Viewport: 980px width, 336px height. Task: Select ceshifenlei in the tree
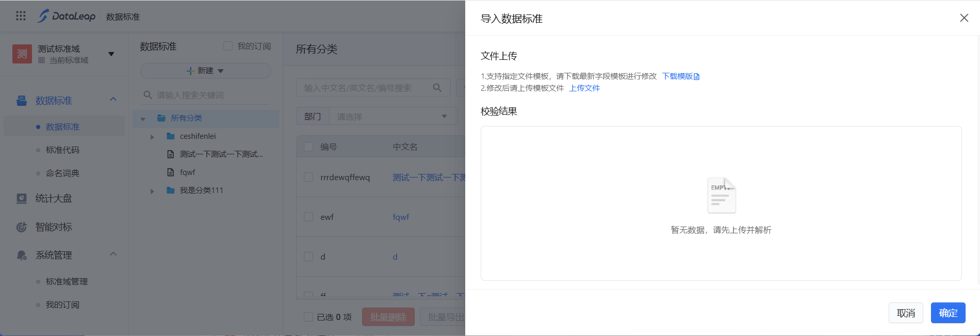click(198, 136)
